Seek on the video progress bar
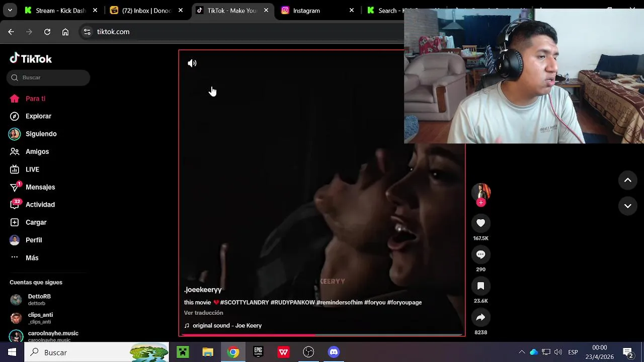 (x=322, y=335)
